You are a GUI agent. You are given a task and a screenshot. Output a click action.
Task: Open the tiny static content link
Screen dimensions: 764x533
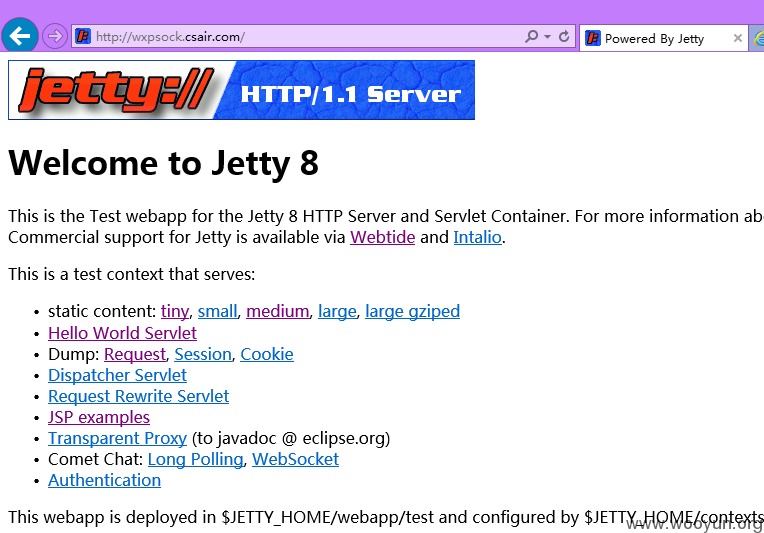pyautogui.click(x=174, y=311)
